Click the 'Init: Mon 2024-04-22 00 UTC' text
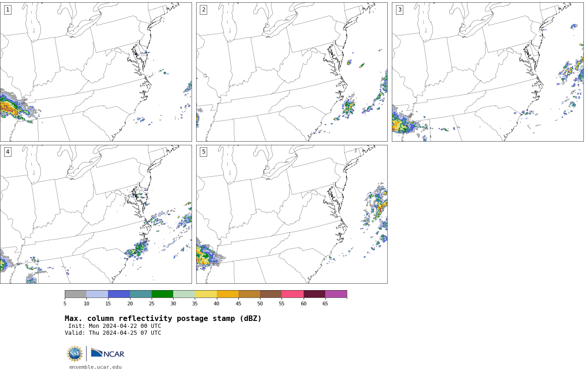The image size is (588, 372). tap(115, 326)
